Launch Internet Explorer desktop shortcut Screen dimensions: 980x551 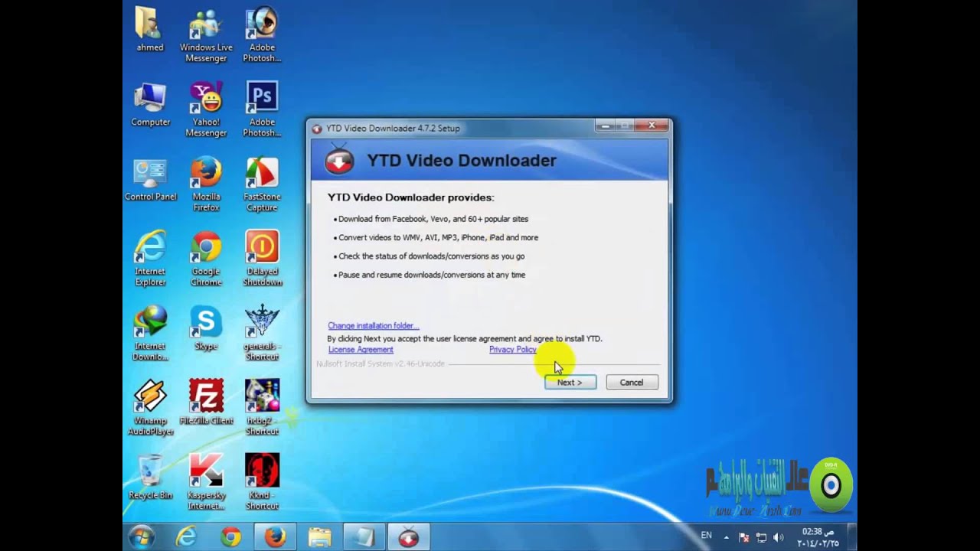coord(150,259)
